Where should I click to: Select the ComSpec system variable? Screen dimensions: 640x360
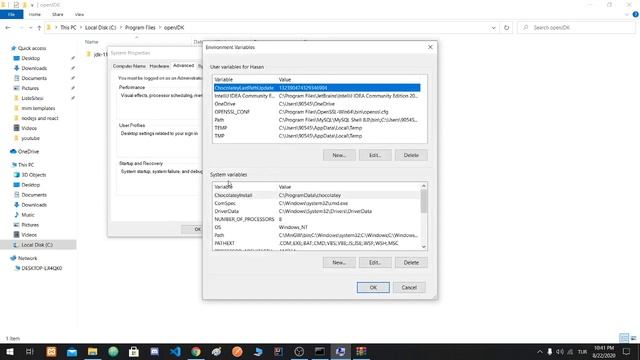tap(317, 203)
